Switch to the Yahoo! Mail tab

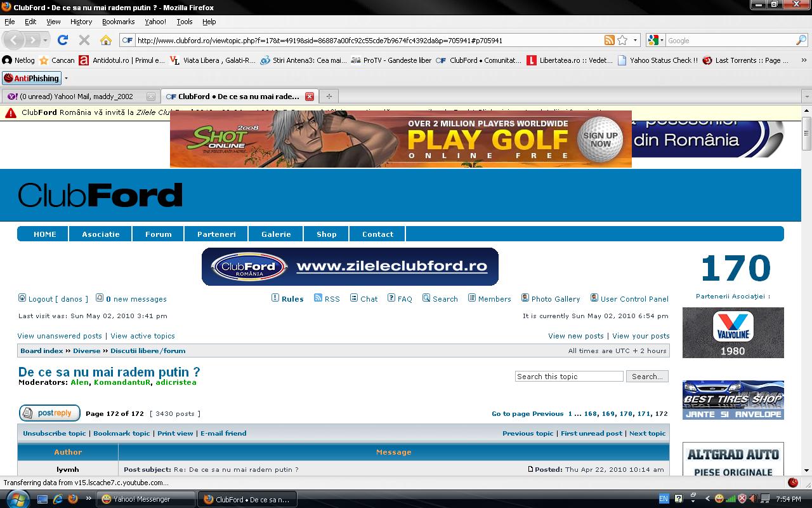79,97
